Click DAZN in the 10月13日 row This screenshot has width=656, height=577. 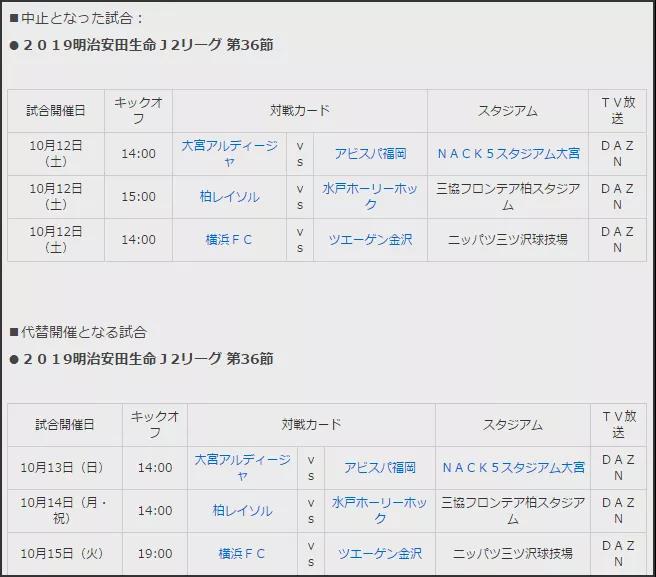click(x=619, y=468)
